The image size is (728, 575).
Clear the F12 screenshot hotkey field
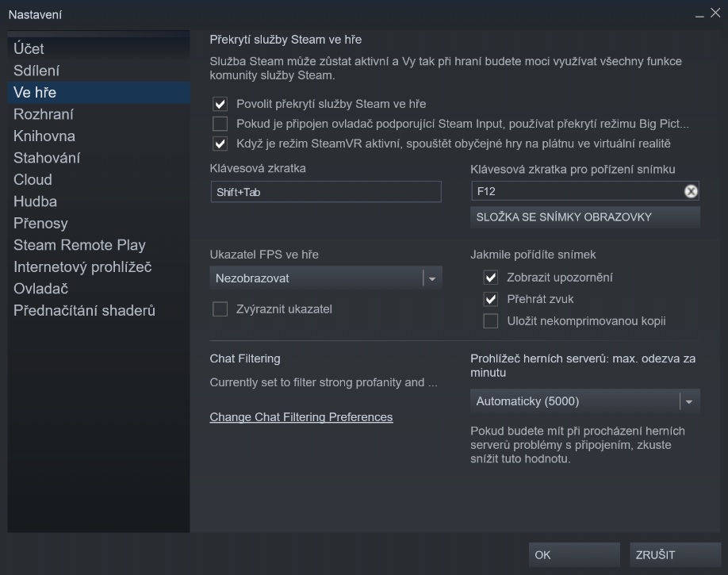691,190
